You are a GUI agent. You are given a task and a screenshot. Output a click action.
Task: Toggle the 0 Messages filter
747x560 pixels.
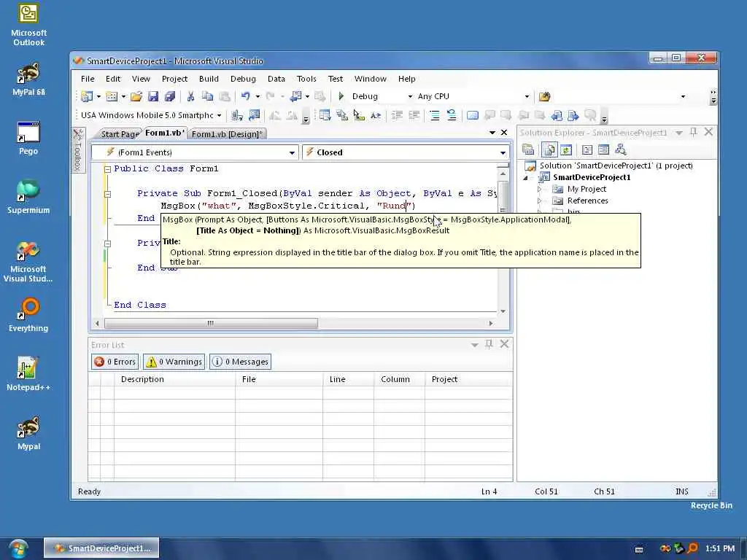click(x=240, y=362)
